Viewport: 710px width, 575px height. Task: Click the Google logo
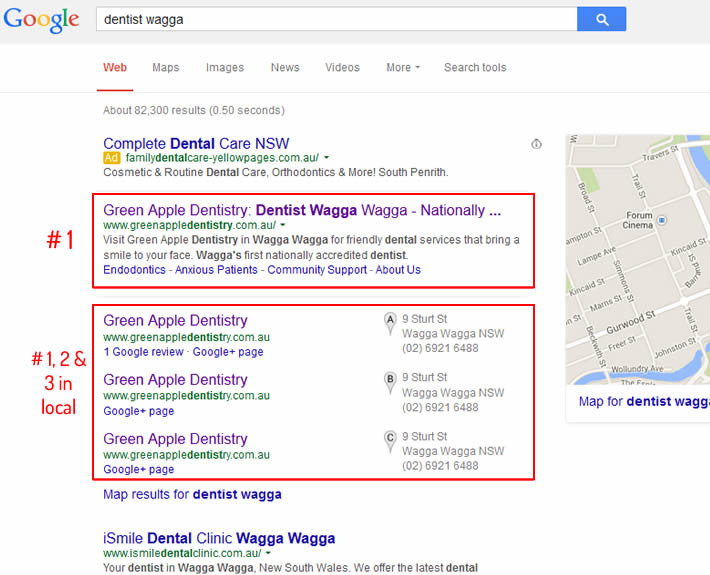point(41,19)
